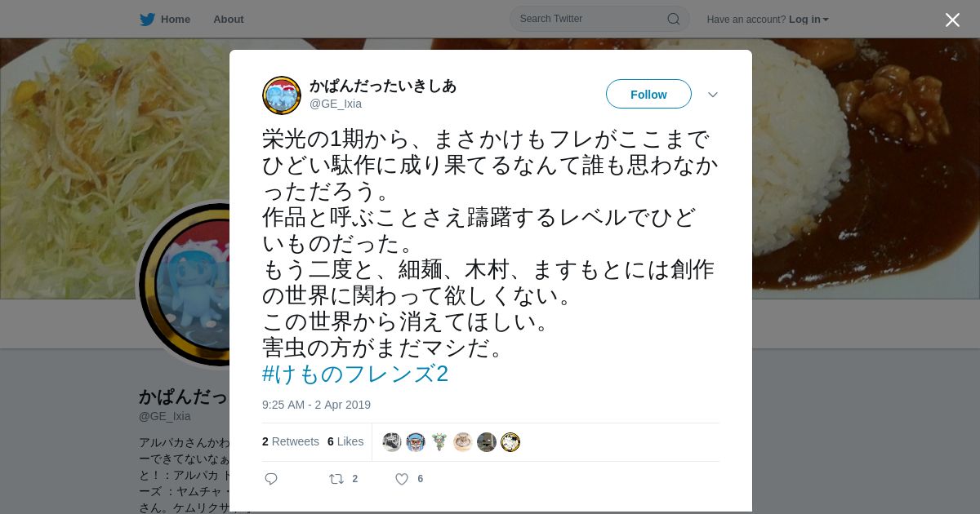Viewport: 980px width, 514px height.
Task: Reply to the tweet via speech bubble icon
Action: (x=271, y=479)
